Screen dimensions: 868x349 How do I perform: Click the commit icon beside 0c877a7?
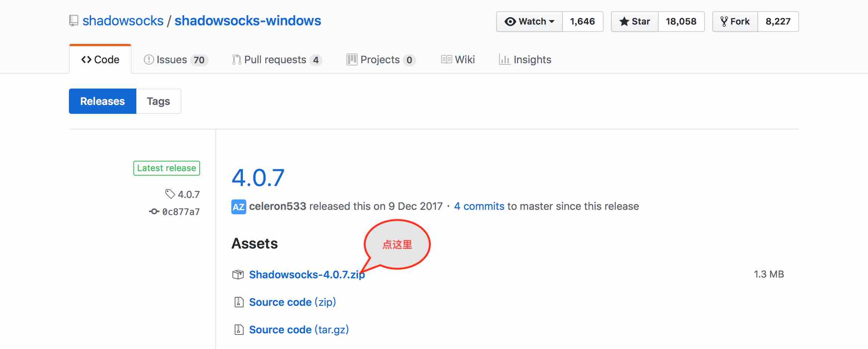coord(154,211)
